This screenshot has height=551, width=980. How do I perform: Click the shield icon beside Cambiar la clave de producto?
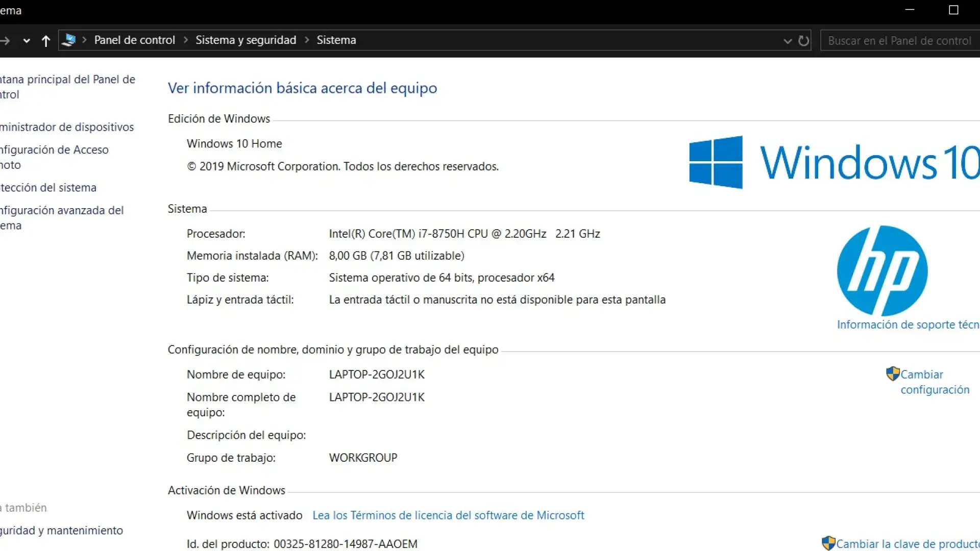(829, 543)
